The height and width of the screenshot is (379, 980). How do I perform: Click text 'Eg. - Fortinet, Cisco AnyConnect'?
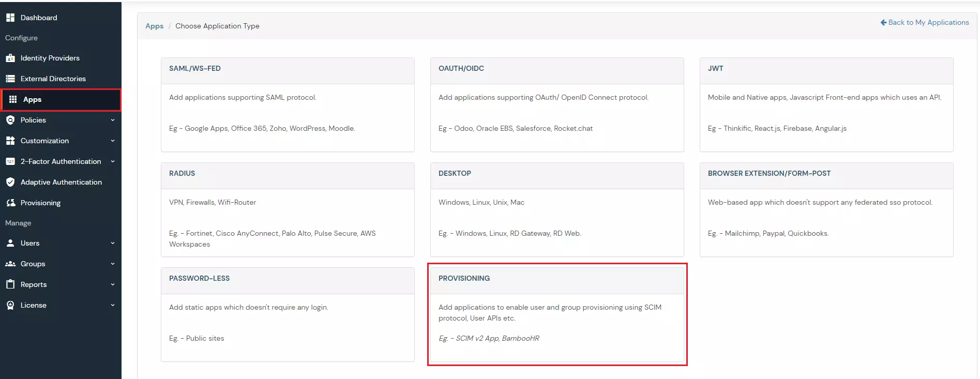pyautogui.click(x=224, y=233)
